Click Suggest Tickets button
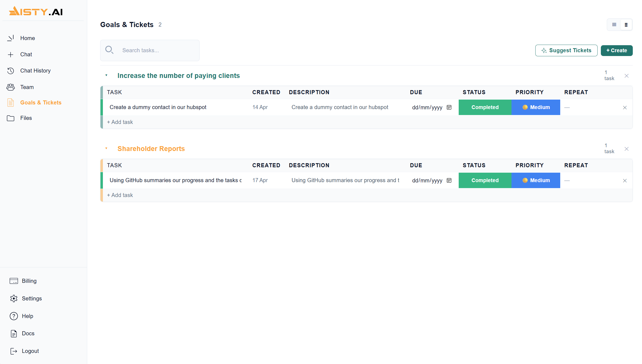642x364 pixels. point(566,50)
